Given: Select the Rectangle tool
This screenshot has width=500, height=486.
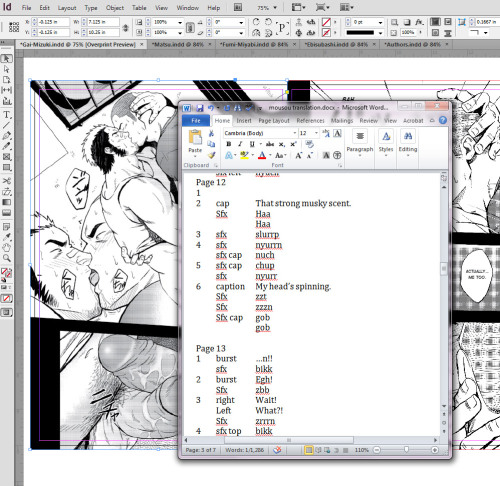Looking at the screenshot, I should click(x=6, y=167).
